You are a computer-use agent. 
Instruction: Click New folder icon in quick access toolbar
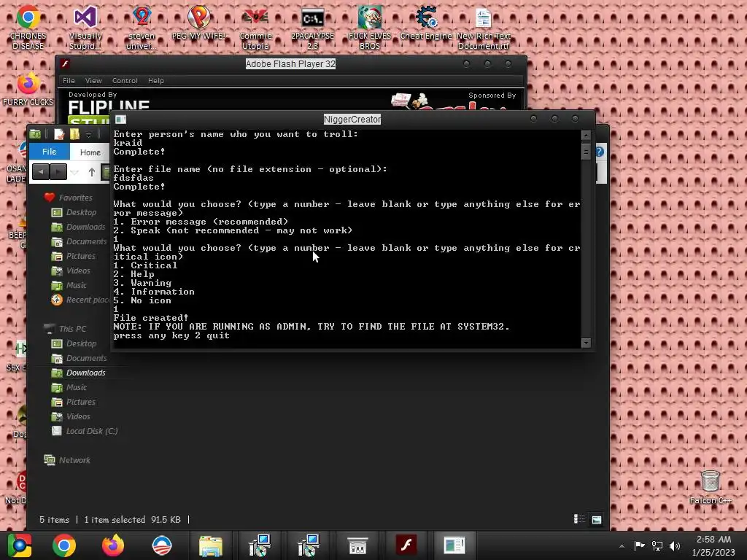74,134
